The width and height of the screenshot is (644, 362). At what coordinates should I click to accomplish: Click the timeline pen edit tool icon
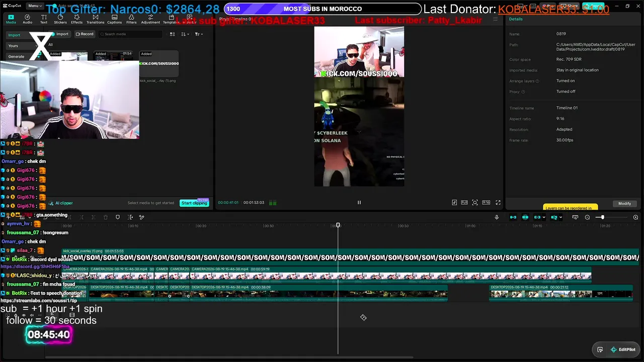pyautogui.click(x=142, y=217)
